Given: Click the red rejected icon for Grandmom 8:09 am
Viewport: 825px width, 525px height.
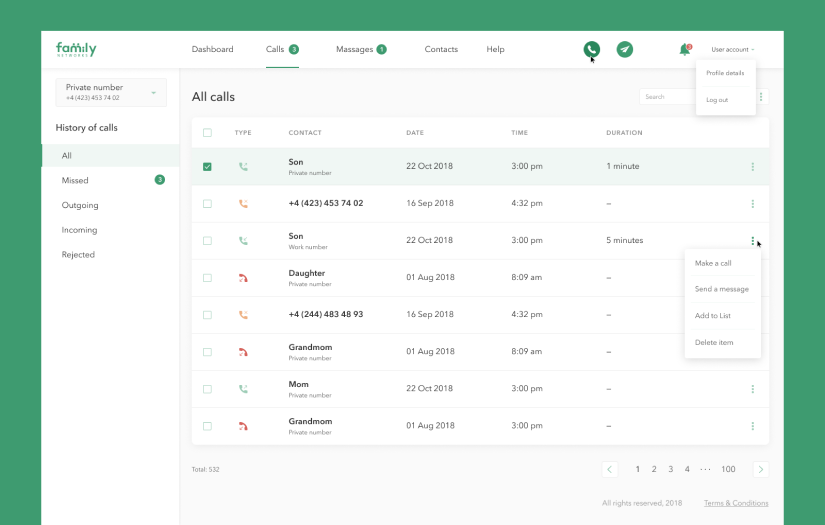Looking at the screenshot, I should [243, 352].
